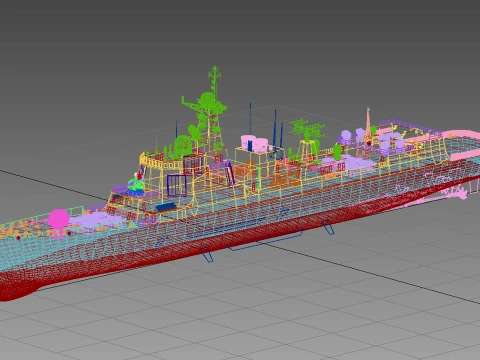Image resolution: width=480 pixels, height=360 pixels.
Task: Select the pink twin funnel cylinders amidships
Action: (x=255, y=143)
